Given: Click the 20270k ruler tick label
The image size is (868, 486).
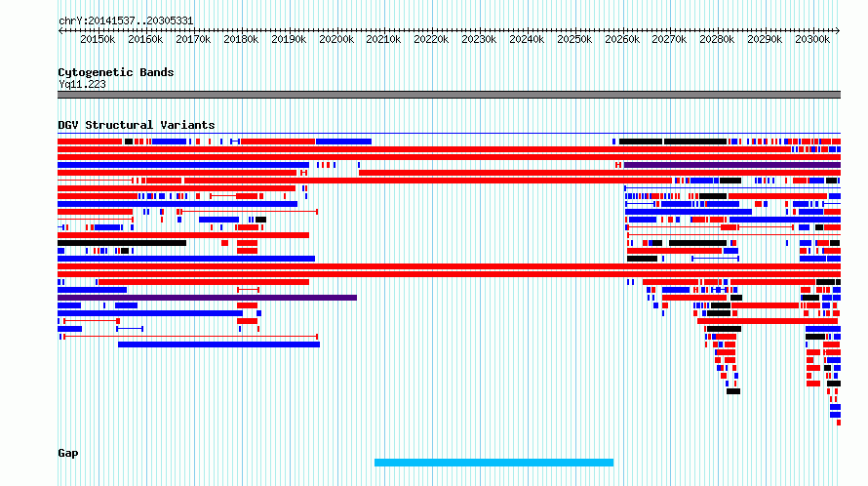Looking at the screenshot, I should click(x=669, y=39).
